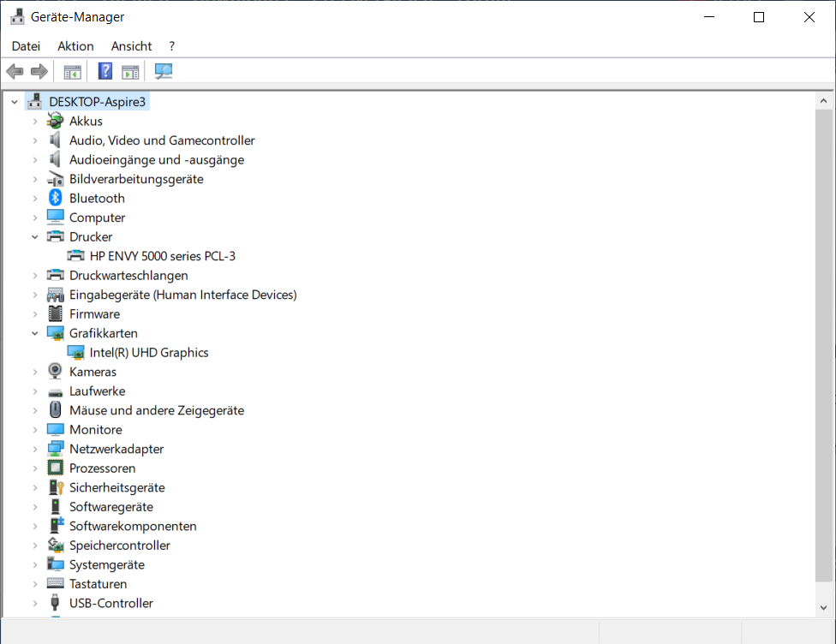Screen dimensions: 836x644
Task: Minimize the Geräte-Manager window
Action: tap(709, 17)
